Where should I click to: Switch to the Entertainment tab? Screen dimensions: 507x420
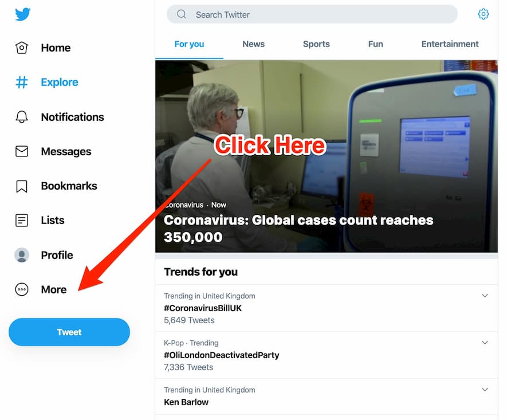450,44
